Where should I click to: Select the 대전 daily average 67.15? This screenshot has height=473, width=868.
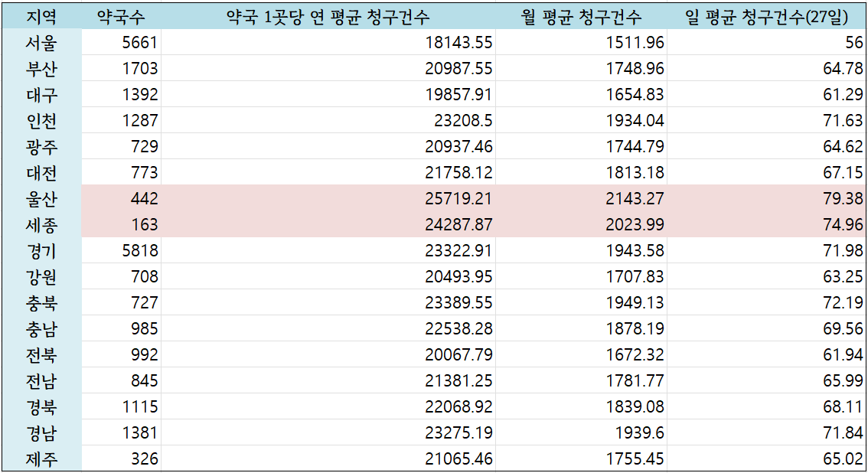point(842,173)
